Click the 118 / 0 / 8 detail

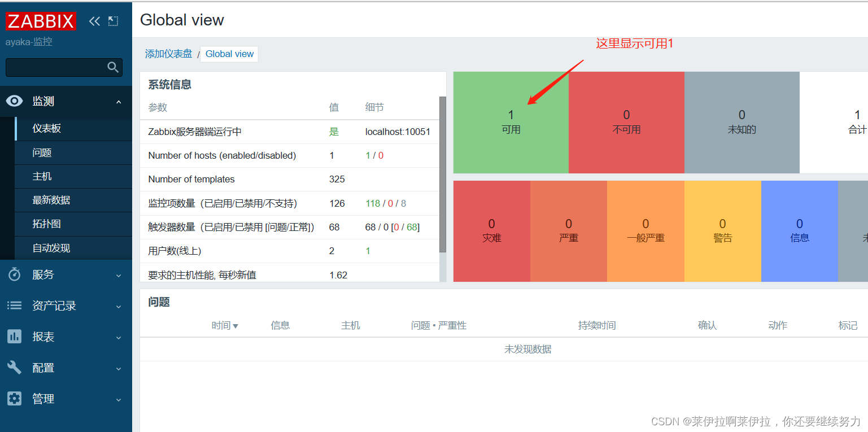(386, 203)
